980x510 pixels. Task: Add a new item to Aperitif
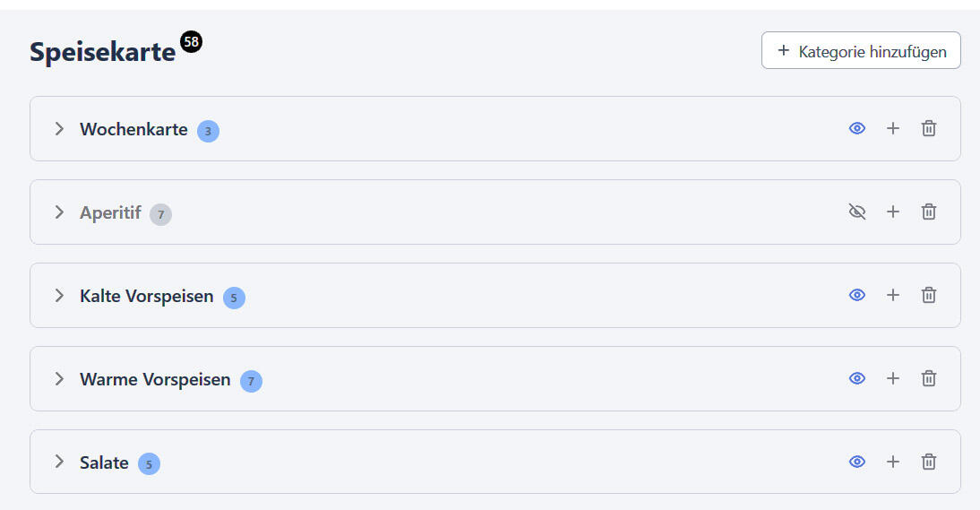pyautogui.click(x=892, y=212)
